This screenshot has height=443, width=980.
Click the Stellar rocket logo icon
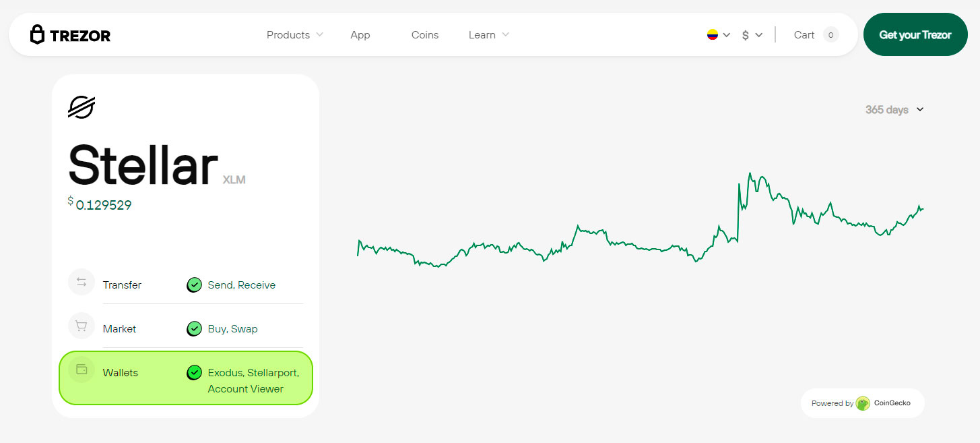pos(81,107)
